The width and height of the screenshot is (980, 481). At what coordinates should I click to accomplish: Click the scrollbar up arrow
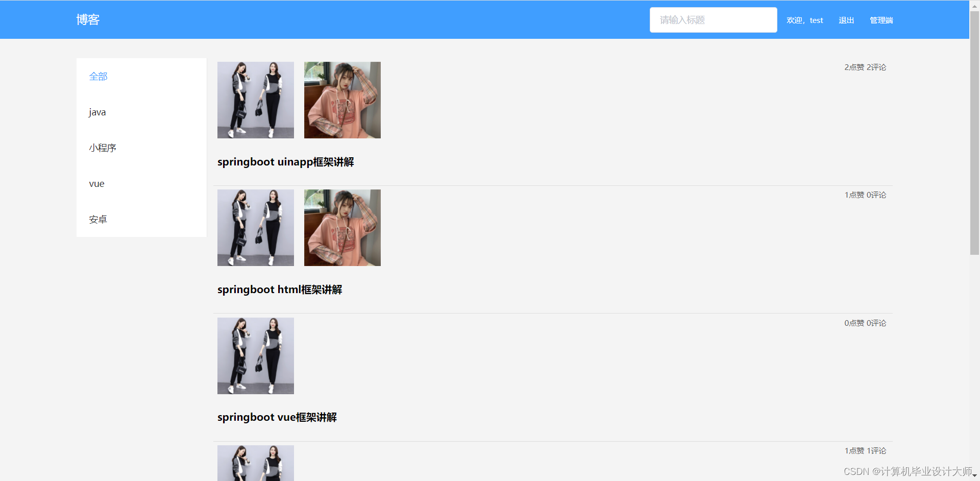[x=974, y=5]
